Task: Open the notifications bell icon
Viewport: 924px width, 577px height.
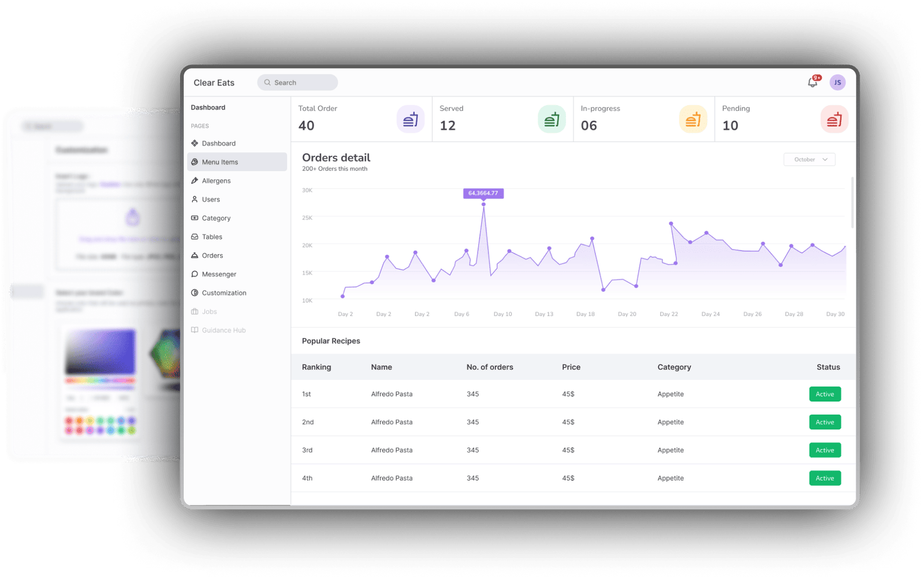Action: click(813, 83)
